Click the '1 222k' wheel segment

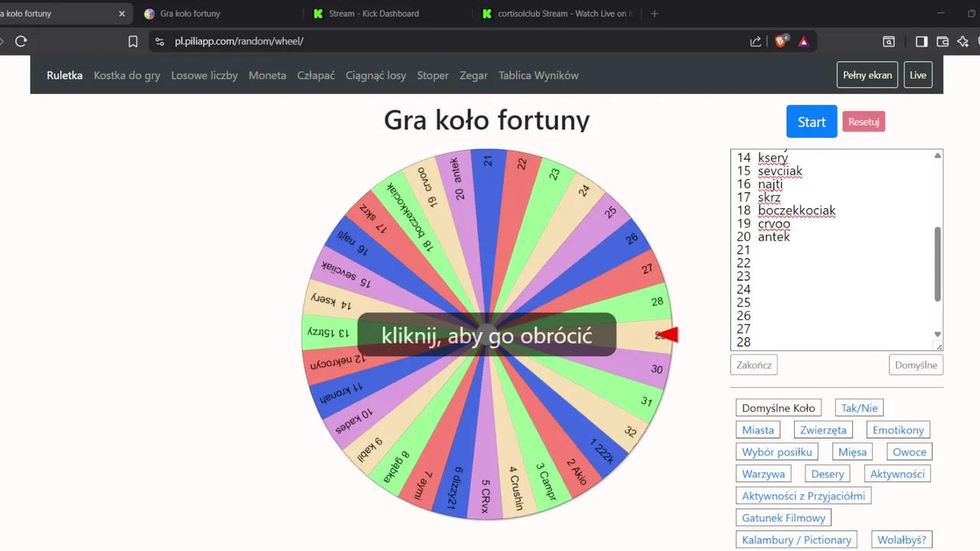pos(602,452)
